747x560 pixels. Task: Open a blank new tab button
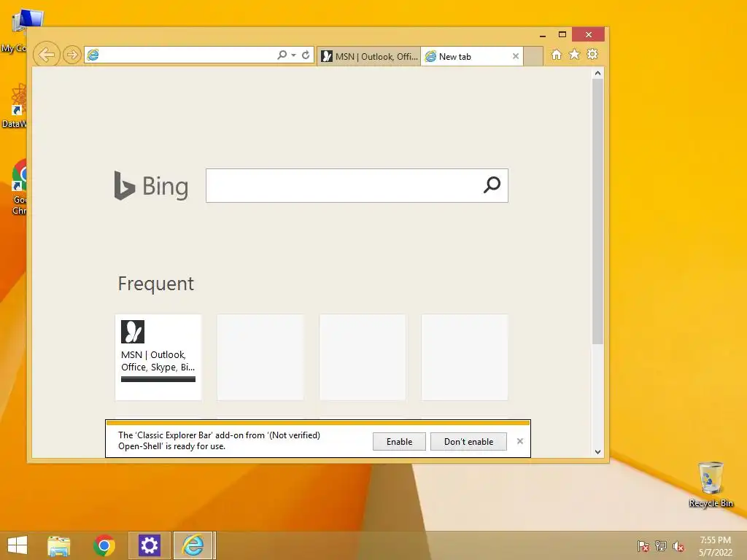(533, 56)
